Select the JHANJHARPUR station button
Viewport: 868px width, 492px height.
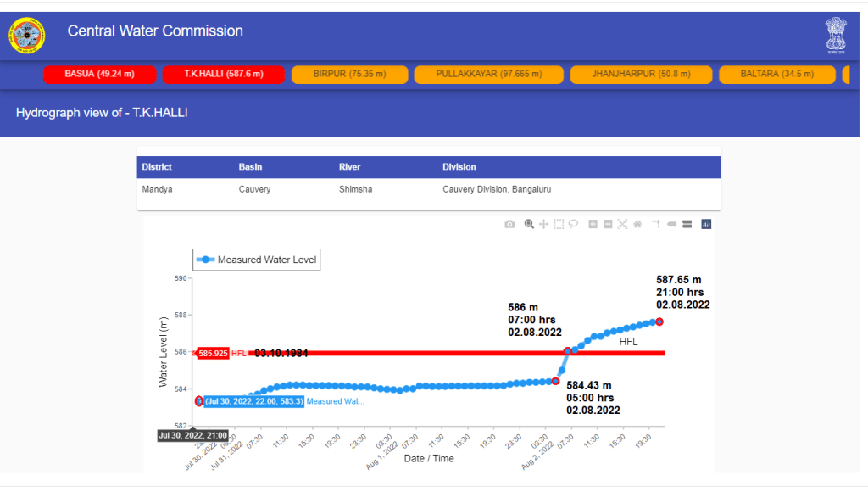click(x=642, y=75)
